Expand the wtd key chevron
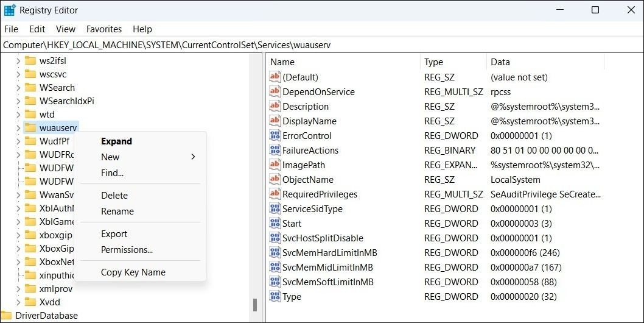Image resolution: width=644 pixels, height=323 pixels. tap(18, 115)
